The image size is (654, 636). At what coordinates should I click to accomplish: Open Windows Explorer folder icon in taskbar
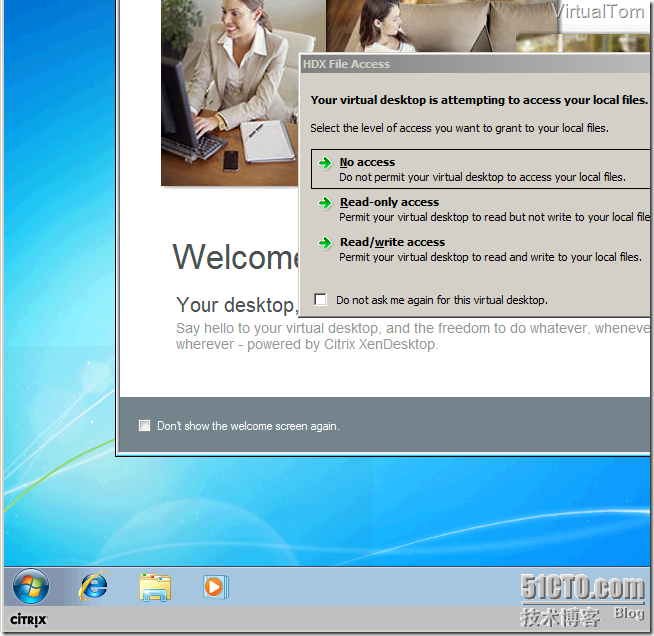(155, 587)
